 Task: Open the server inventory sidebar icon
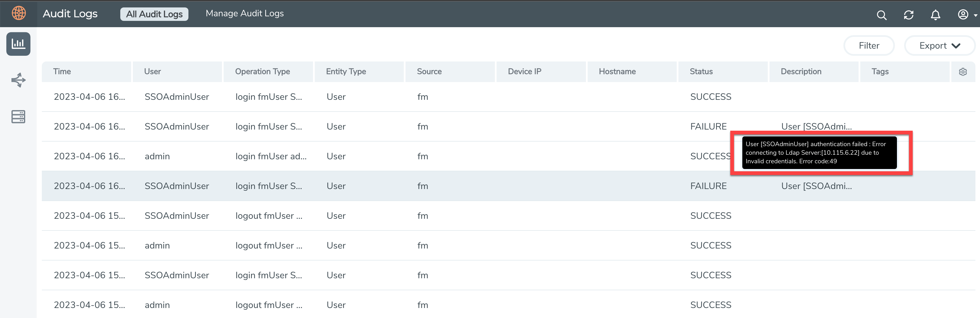click(x=18, y=117)
